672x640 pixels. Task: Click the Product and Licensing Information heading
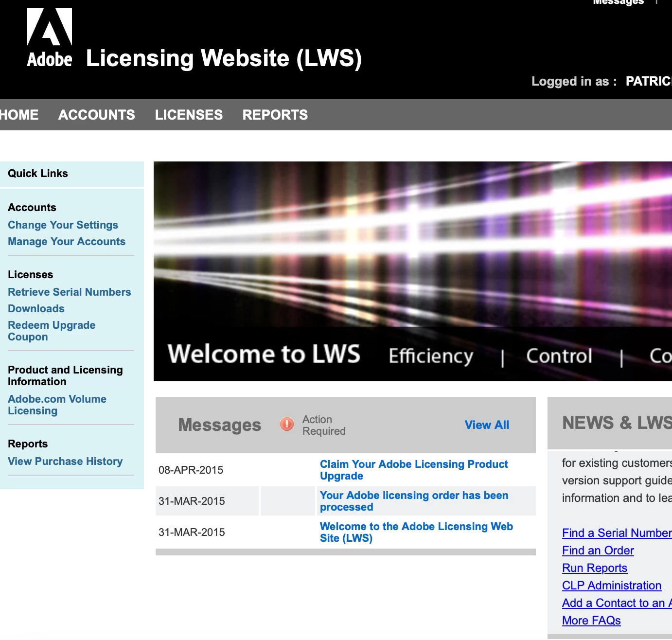tap(65, 376)
